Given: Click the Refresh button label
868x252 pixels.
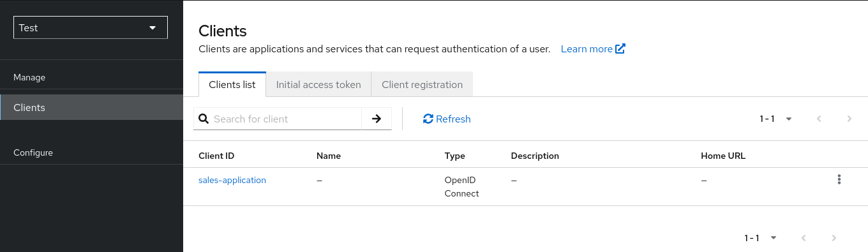Looking at the screenshot, I should coord(453,119).
